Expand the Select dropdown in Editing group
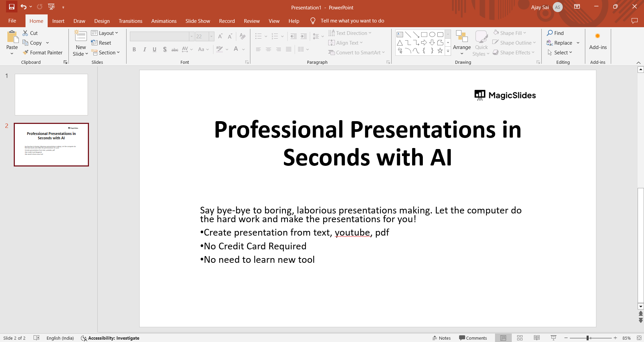Screen dimensions: 644x342 pos(560,52)
